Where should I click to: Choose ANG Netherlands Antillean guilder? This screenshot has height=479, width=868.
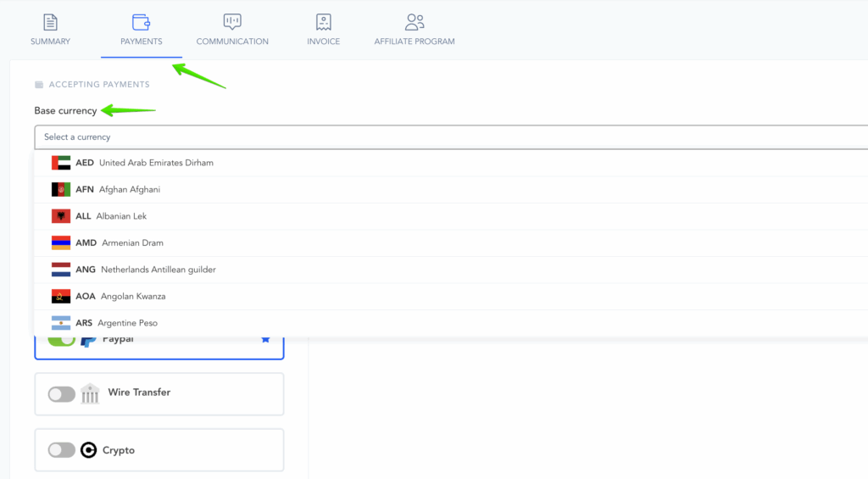tap(158, 270)
